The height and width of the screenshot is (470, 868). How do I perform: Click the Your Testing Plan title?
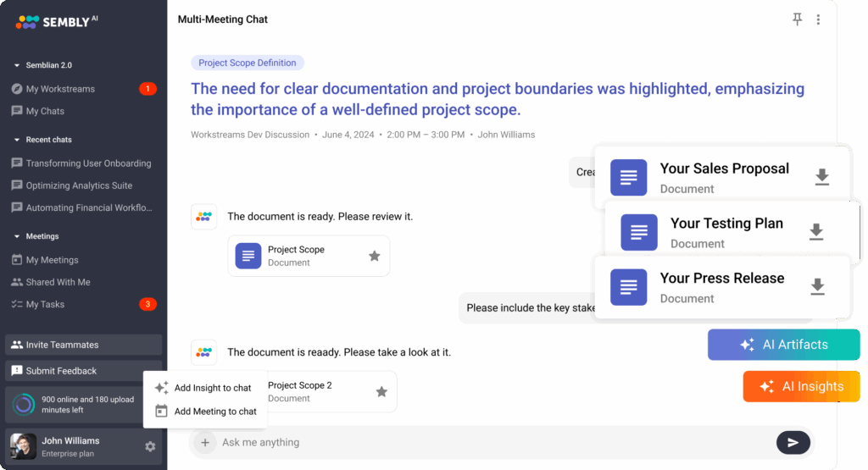[x=726, y=224]
